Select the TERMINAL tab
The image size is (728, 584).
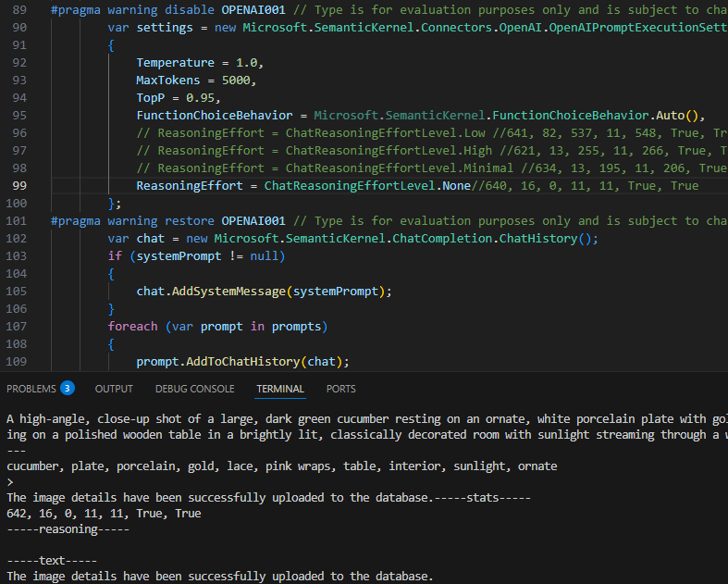pos(280,389)
